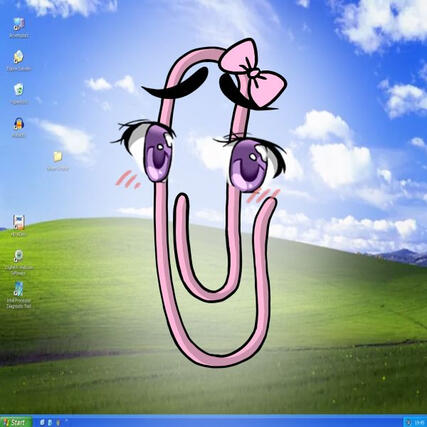Click an empty area of the taskbar
Image resolution: width=427 pixels, height=427 pixels.
point(233,422)
